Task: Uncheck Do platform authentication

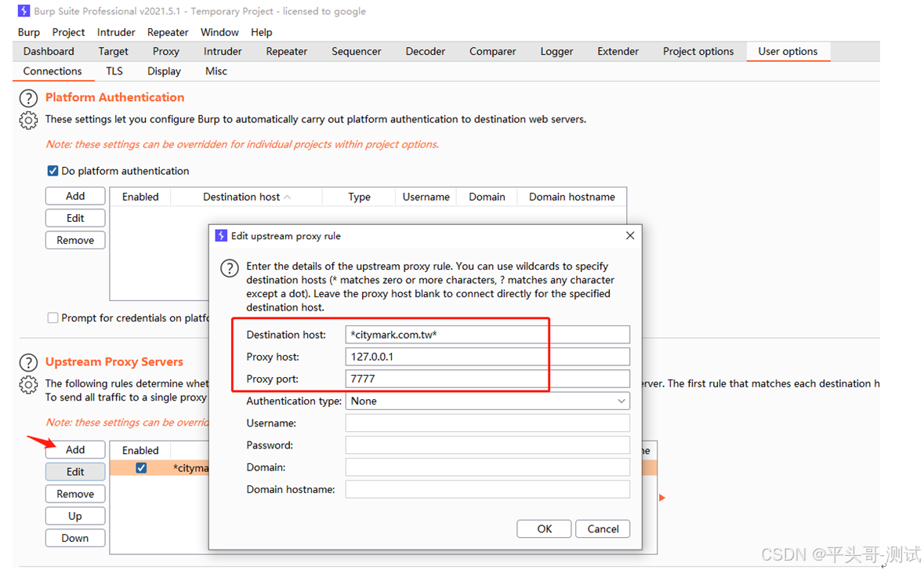Action: pyautogui.click(x=53, y=171)
